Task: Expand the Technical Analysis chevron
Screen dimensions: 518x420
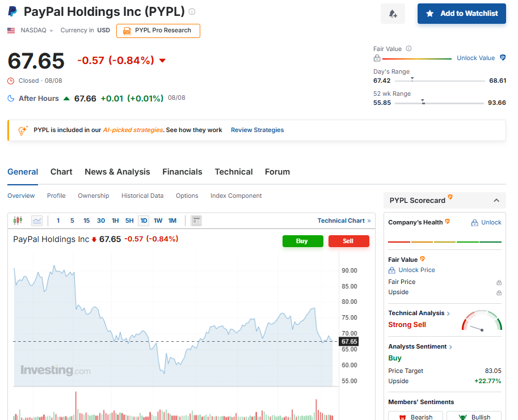Action: pos(448,313)
